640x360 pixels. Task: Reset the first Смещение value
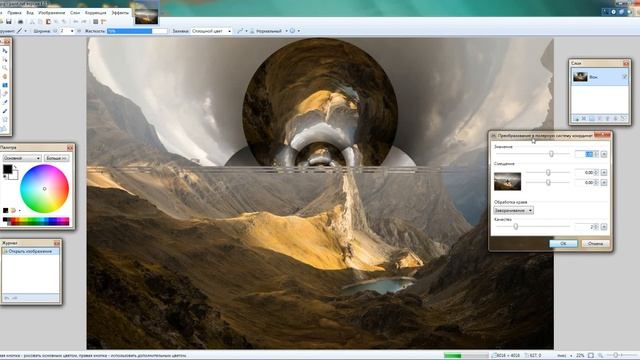click(x=604, y=173)
